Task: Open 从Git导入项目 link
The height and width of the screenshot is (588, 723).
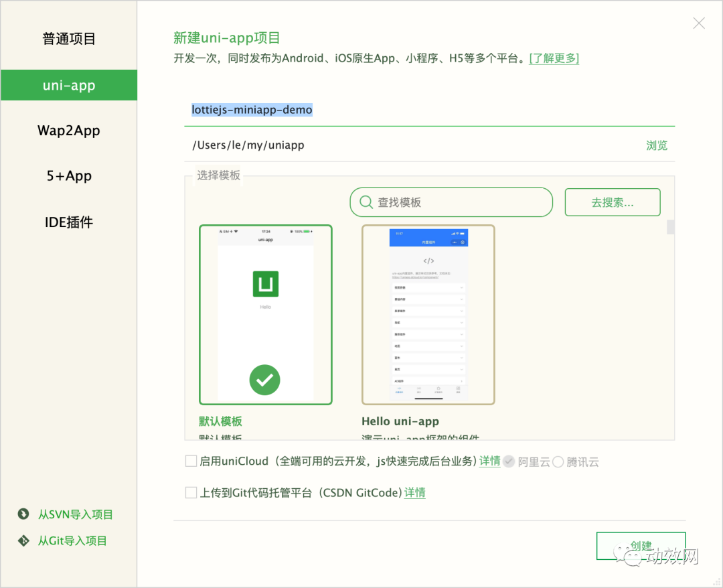Action: click(72, 540)
